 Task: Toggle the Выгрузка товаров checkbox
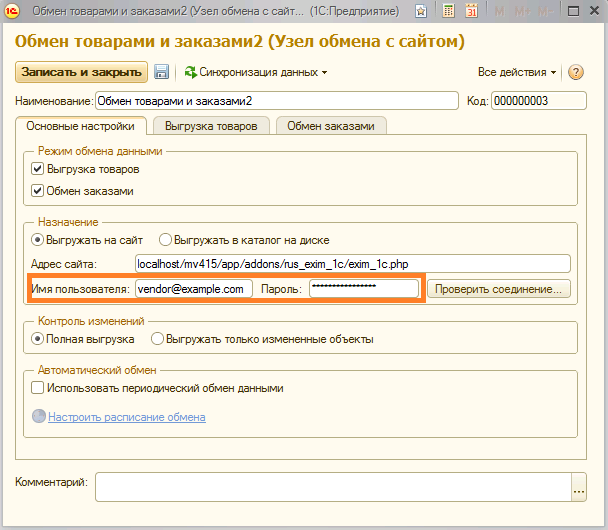point(37,169)
